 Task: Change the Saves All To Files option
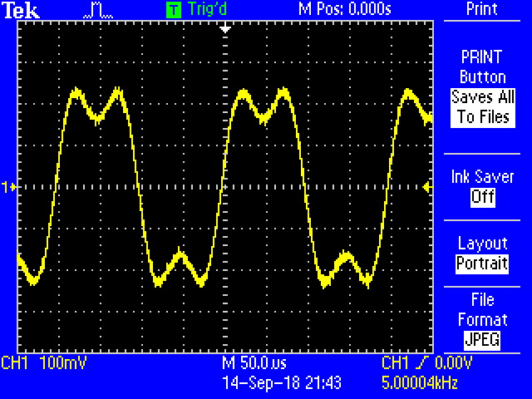click(x=482, y=106)
